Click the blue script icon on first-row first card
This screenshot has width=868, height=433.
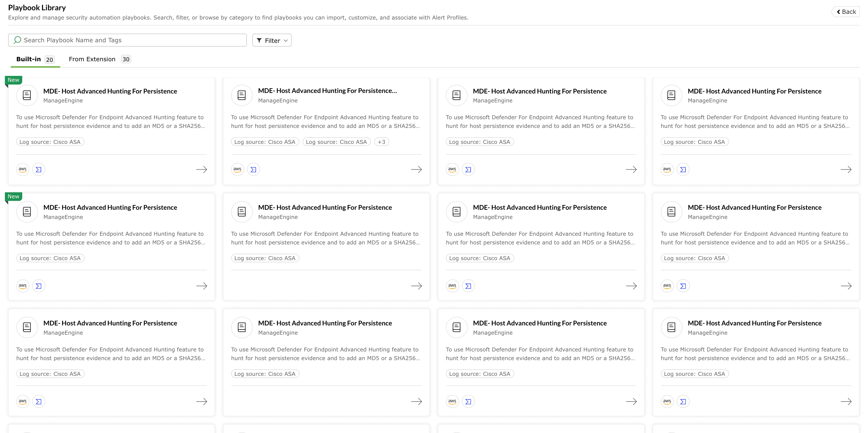pos(39,169)
